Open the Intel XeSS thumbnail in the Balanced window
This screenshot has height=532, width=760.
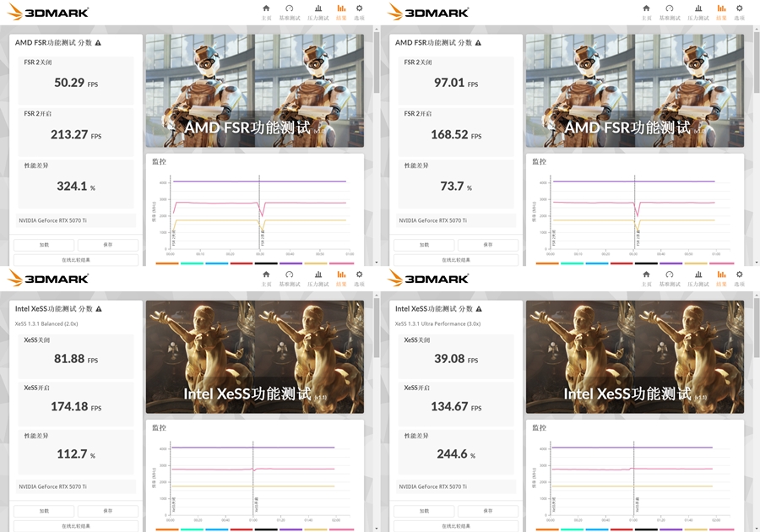pyautogui.click(x=255, y=357)
